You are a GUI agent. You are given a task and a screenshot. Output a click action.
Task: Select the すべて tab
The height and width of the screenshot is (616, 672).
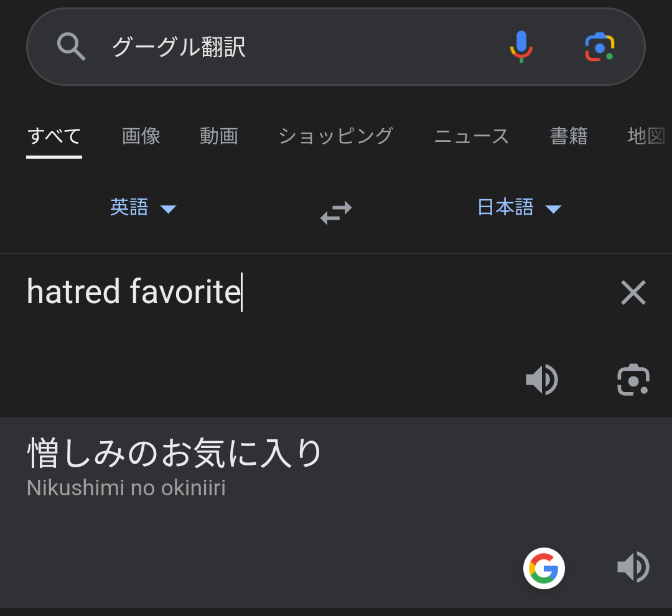coord(54,136)
